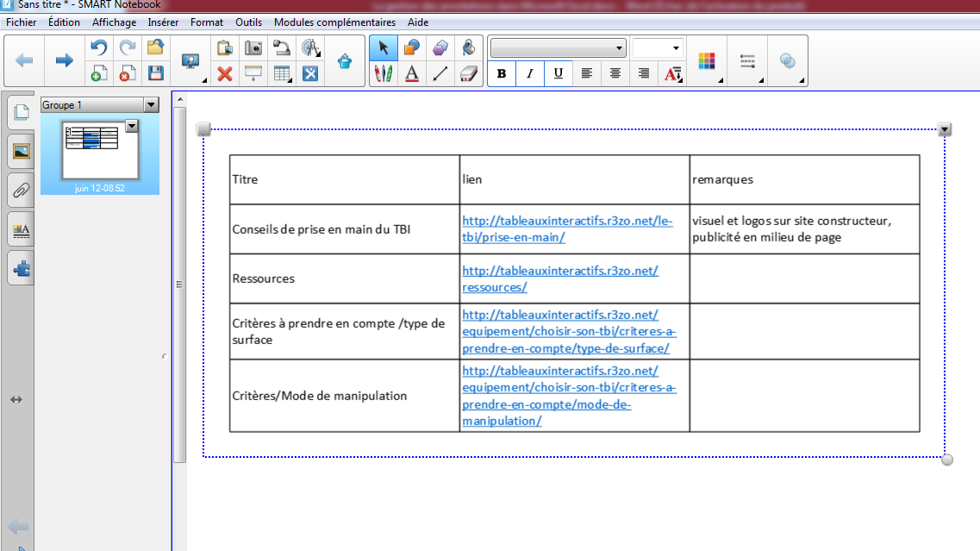The image size is (980, 551).
Task: Open the Édition menu
Action: tap(65, 22)
